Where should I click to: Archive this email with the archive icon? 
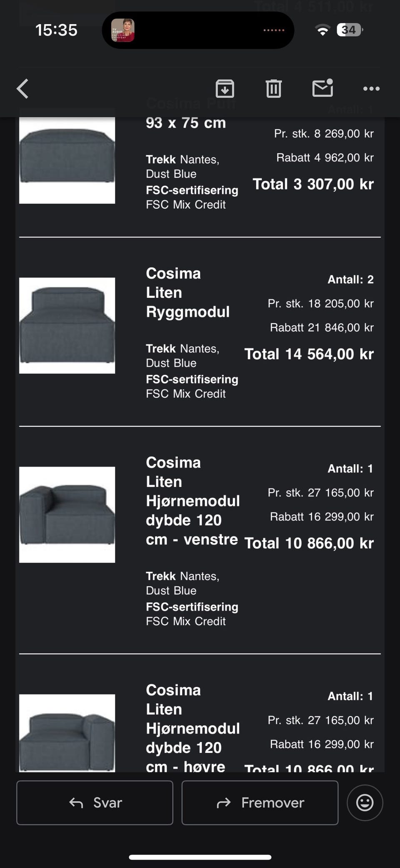[x=225, y=88]
